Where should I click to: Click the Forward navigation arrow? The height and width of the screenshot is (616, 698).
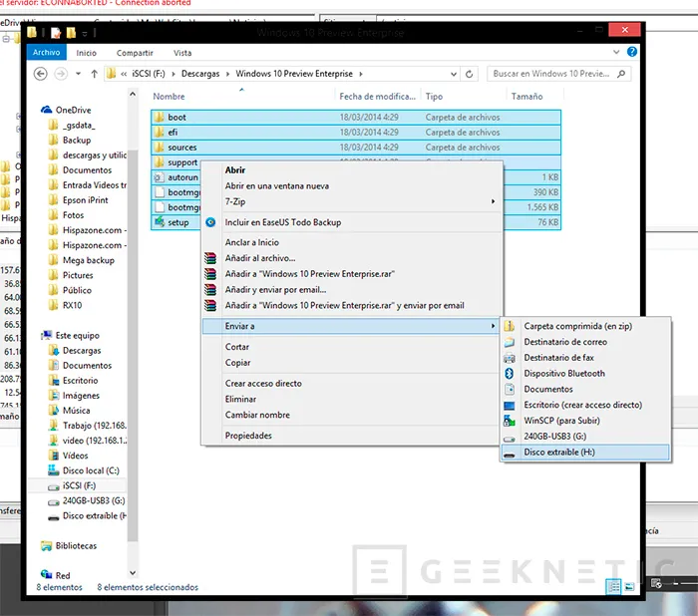click(x=61, y=74)
